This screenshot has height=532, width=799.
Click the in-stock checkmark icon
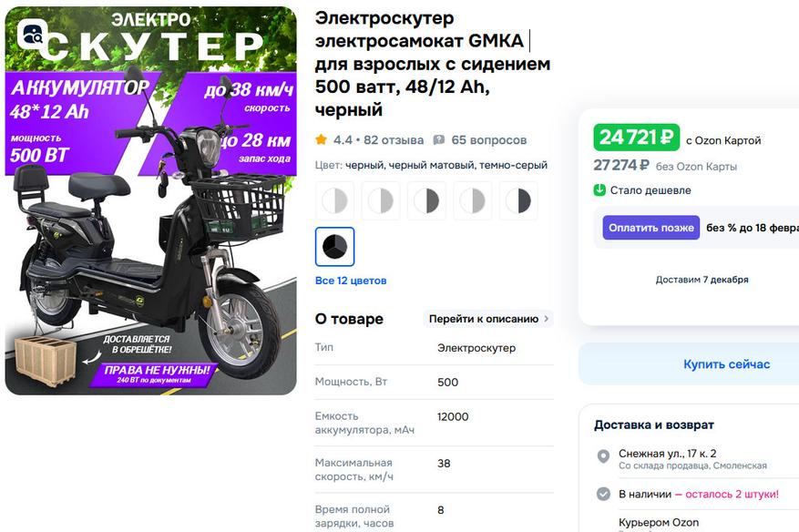[x=603, y=494]
